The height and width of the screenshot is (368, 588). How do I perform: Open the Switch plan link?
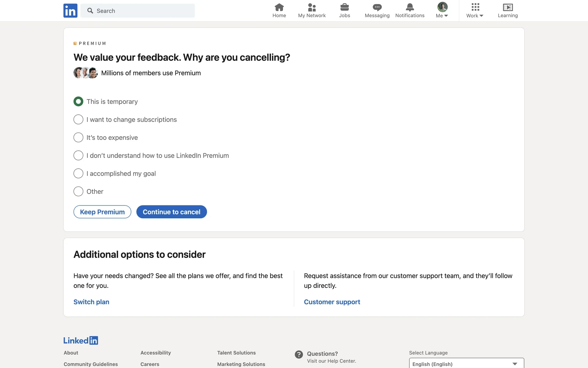(x=91, y=302)
